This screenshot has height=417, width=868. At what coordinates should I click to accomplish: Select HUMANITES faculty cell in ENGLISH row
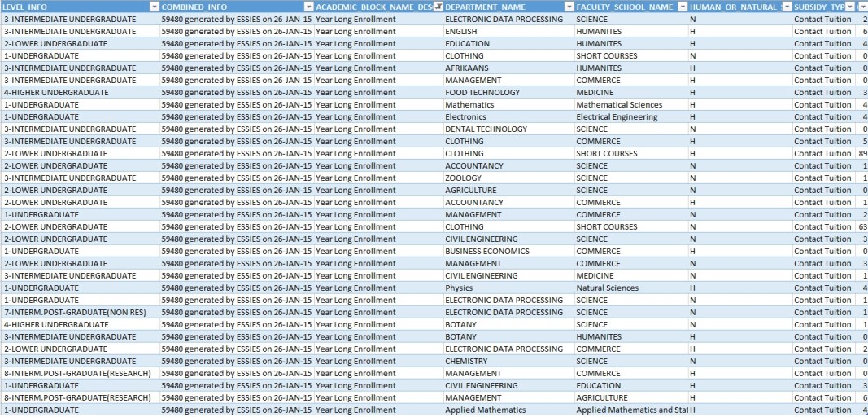tap(631, 32)
